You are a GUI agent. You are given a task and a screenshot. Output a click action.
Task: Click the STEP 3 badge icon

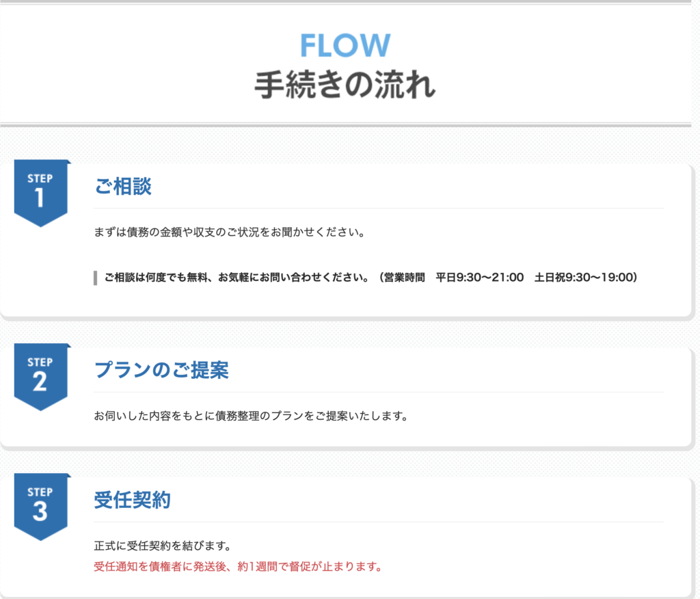pyautogui.click(x=41, y=507)
